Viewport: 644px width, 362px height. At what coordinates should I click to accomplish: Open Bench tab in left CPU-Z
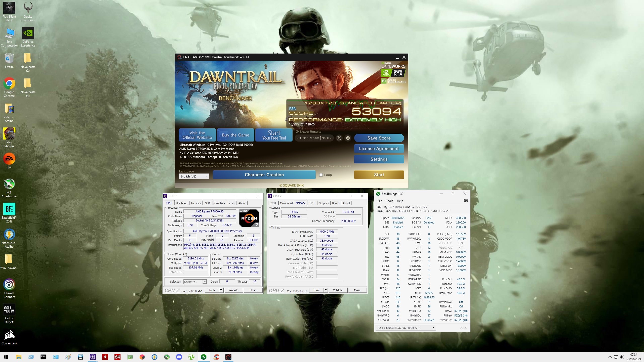(231, 203)
